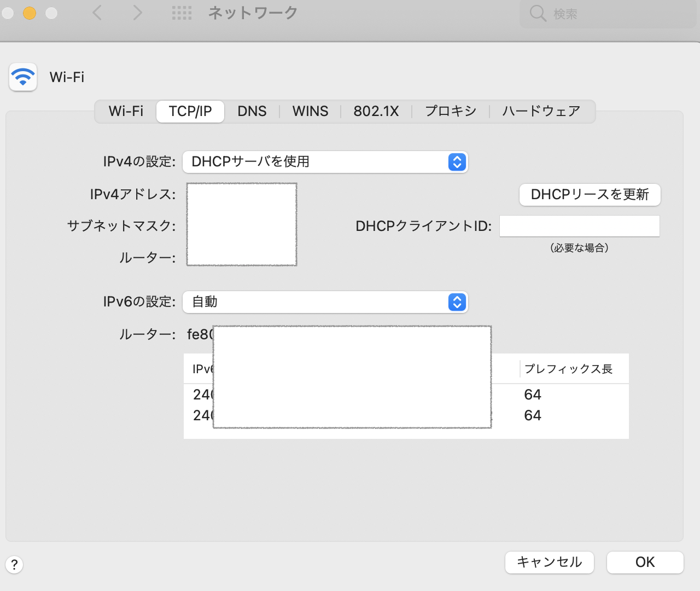
Task: Open the DNS tab
Action: [252, 112]
